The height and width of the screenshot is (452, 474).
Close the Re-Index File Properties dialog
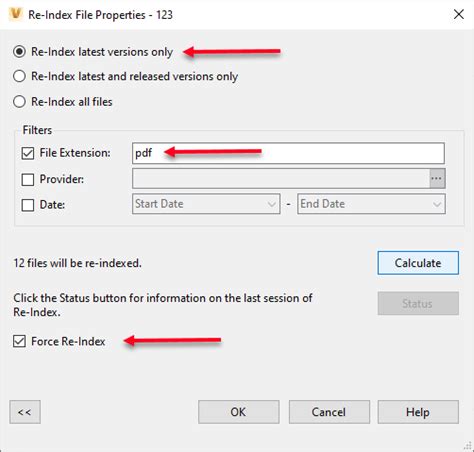(x=459, y=14)
